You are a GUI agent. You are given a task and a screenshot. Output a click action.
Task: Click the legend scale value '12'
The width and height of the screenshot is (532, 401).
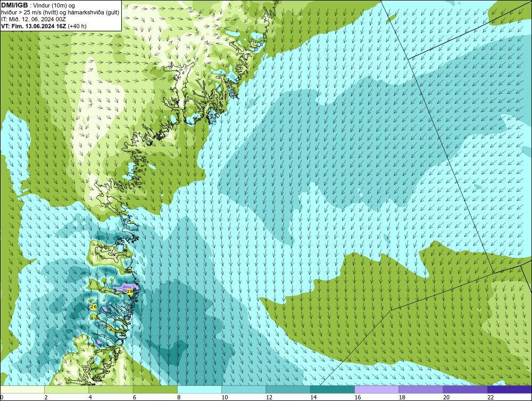click(x=269, y=397)
